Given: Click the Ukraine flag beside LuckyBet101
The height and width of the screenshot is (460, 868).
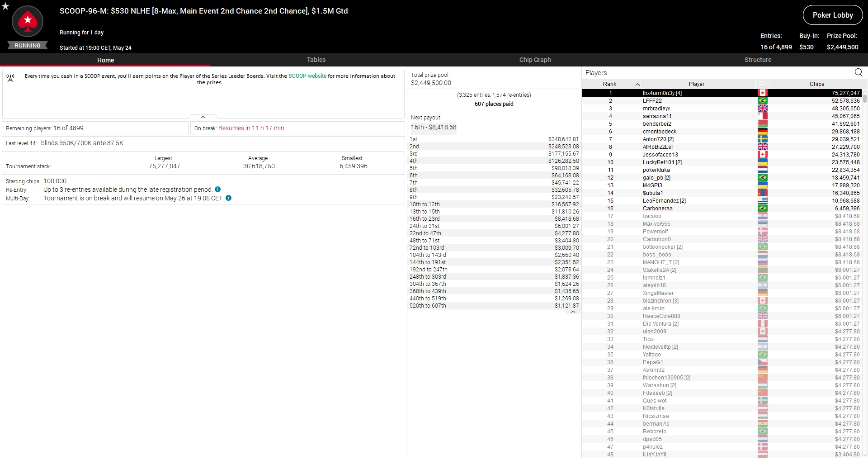Looking at the screenshot, I should pos(763,162).
